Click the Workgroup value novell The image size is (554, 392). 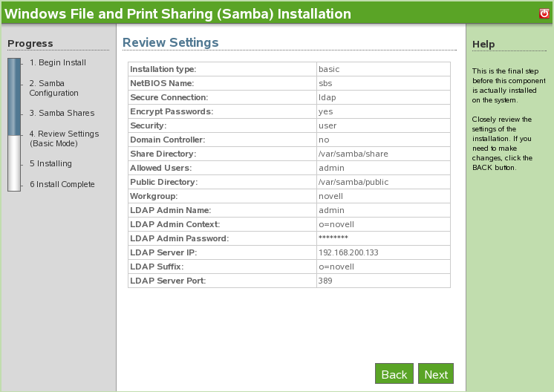tap(330, 196)
